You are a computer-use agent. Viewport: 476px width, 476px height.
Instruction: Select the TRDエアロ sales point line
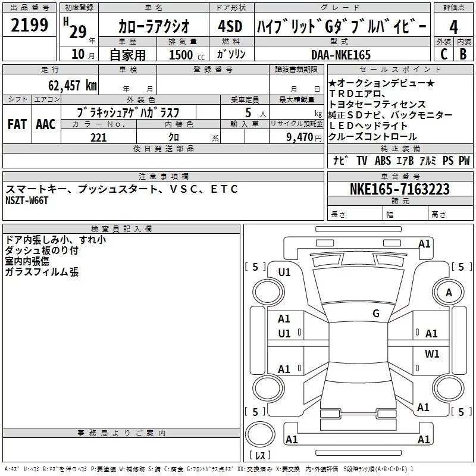tap(358, 94)
